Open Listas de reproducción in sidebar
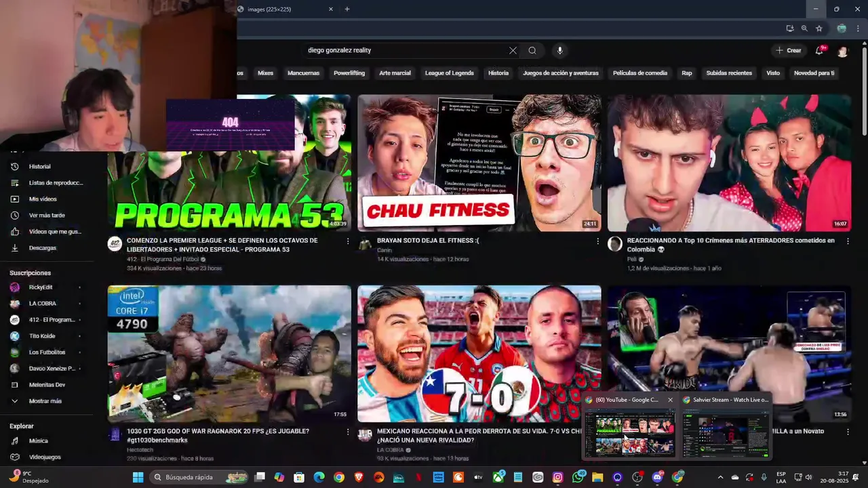Screen dimensions: 868x488 (47, 183)
